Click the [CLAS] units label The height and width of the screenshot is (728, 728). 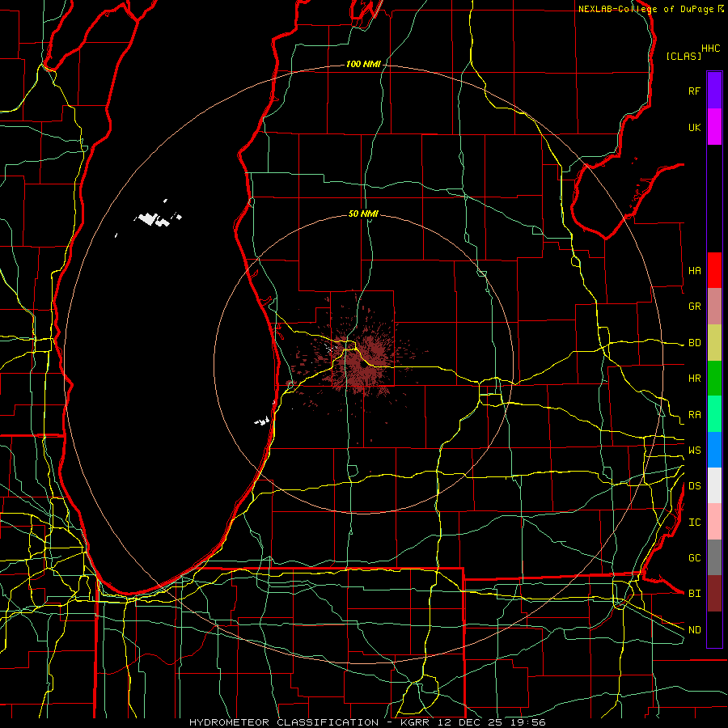tap(684, 56)
